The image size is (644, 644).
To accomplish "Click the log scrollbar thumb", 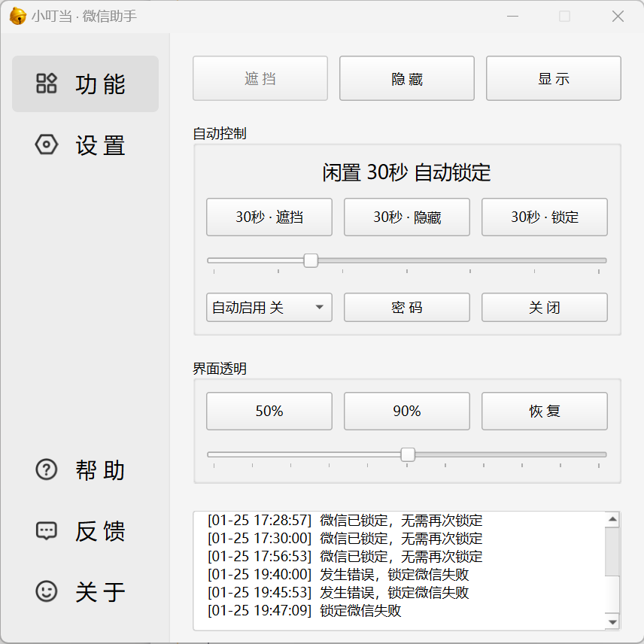I will point(612,551).
